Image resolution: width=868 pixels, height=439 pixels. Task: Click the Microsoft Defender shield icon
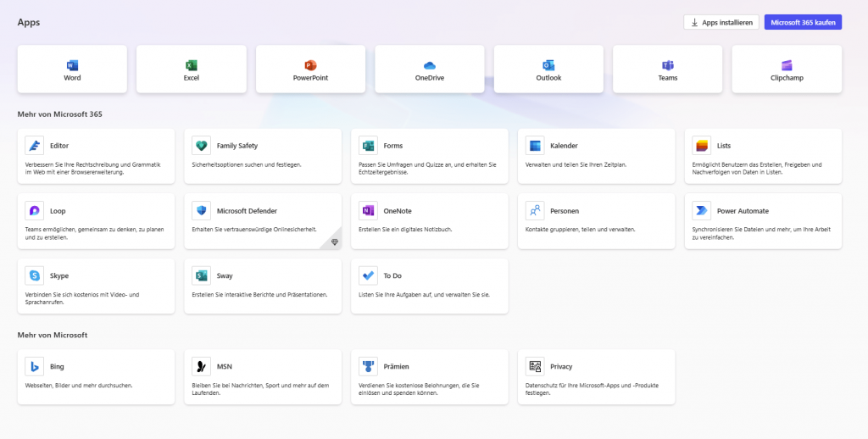pos(201,211)
